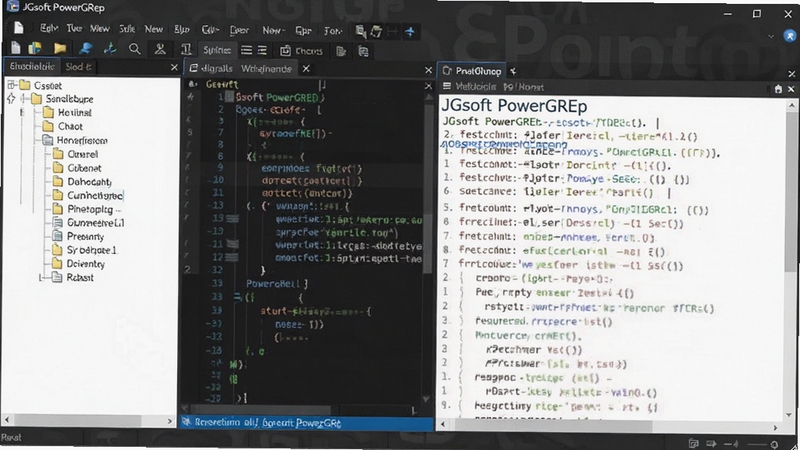Click the icon left of Gewft header

pyautogui.click(x=192, y=84)
